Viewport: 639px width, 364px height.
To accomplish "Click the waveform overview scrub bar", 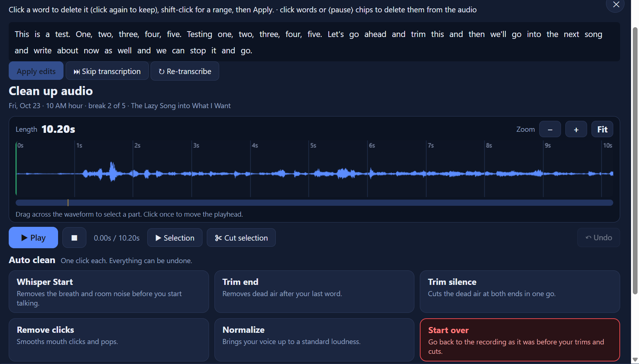I will [314, 203].
